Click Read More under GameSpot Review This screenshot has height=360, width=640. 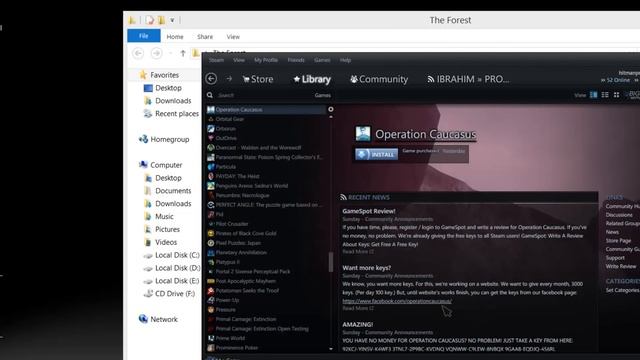click(x=358, y=252)
